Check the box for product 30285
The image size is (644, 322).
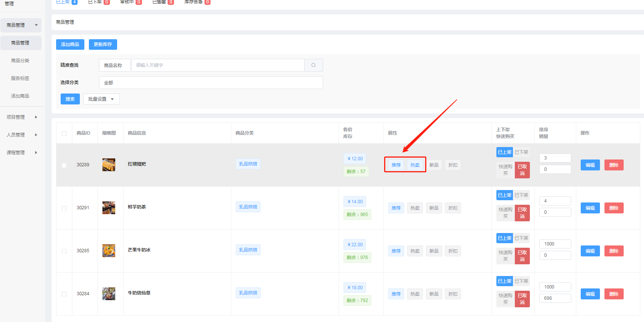click(x=64, y=251)
